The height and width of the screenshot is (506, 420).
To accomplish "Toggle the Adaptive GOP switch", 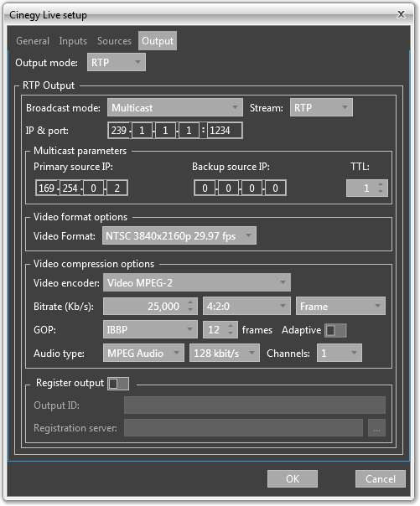I will [335, 330].
